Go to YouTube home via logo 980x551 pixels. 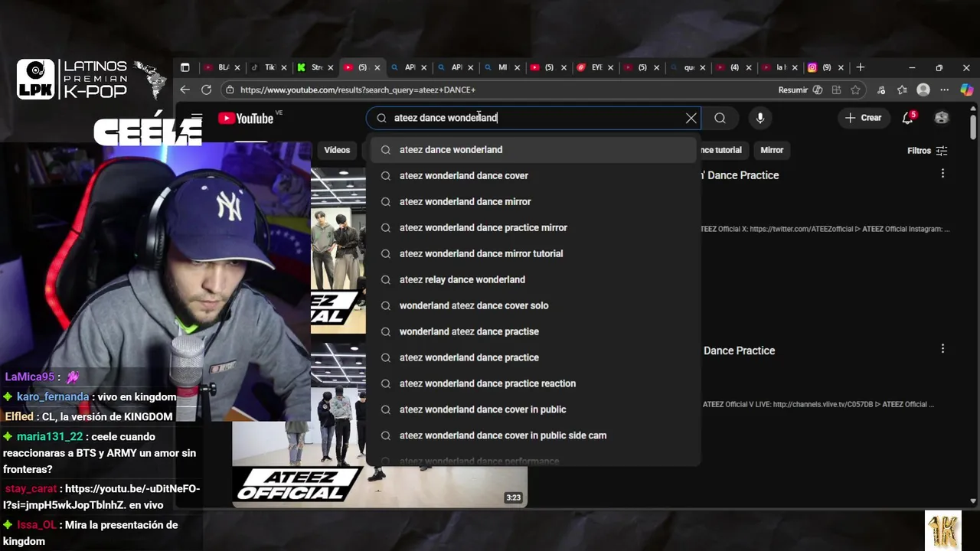[246, 118]
